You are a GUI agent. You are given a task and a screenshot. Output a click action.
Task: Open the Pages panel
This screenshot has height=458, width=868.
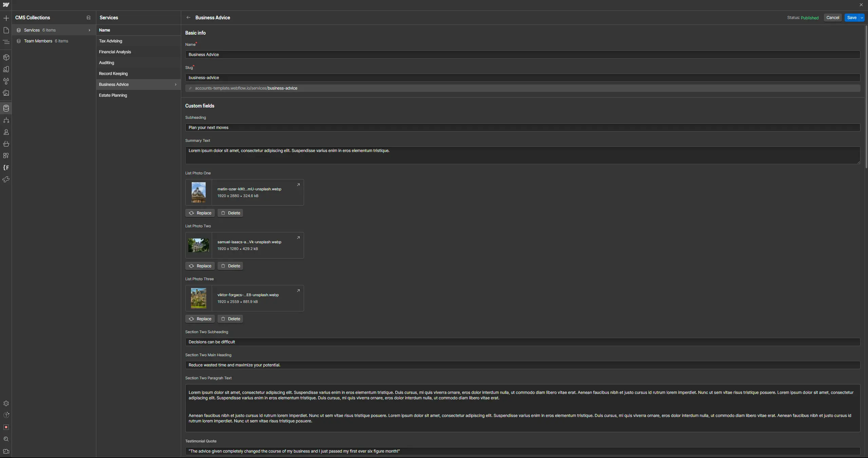tap(6, 30)
